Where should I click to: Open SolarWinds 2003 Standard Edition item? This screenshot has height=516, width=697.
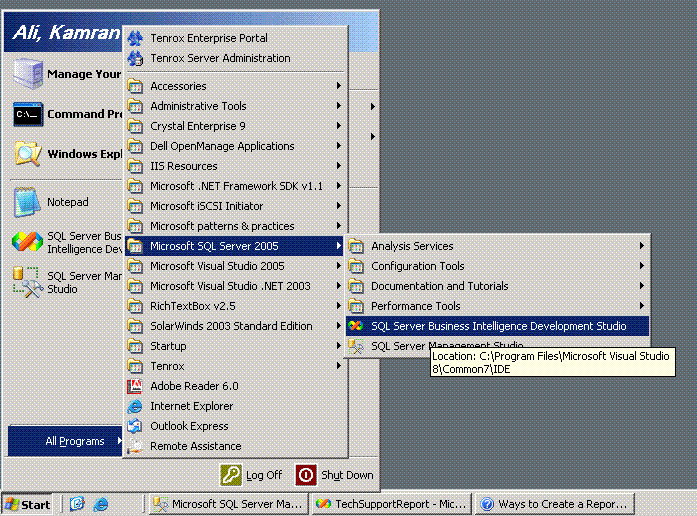[x=235, y=326]
